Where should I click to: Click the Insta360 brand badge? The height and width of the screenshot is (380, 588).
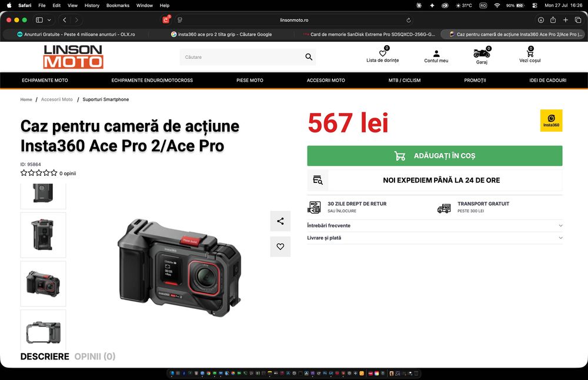551,121
